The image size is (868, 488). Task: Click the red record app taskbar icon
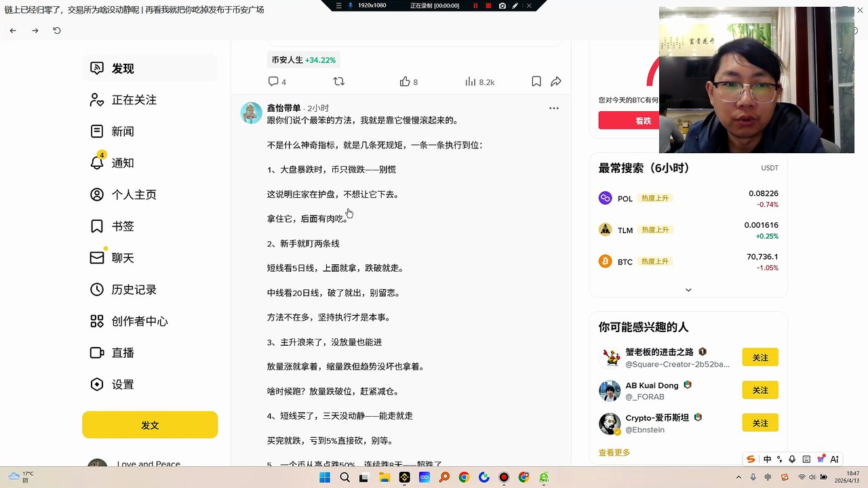coord(504,478)
